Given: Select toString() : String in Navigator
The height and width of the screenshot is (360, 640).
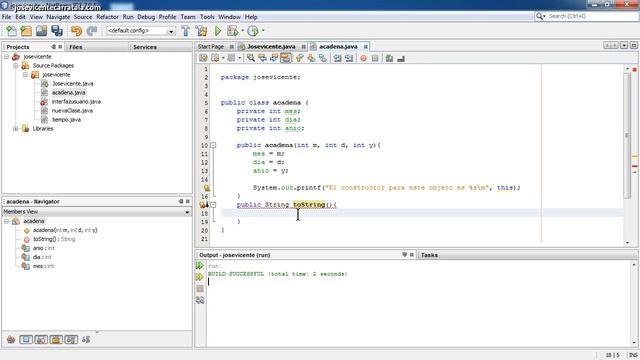Looking at the screenshot, I should coord(54,239).
